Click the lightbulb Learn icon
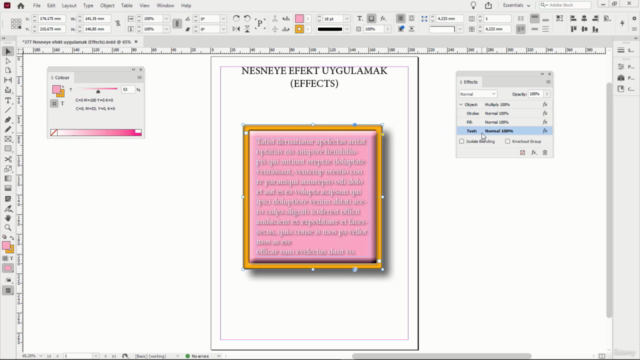 click(x=473, y=5)
